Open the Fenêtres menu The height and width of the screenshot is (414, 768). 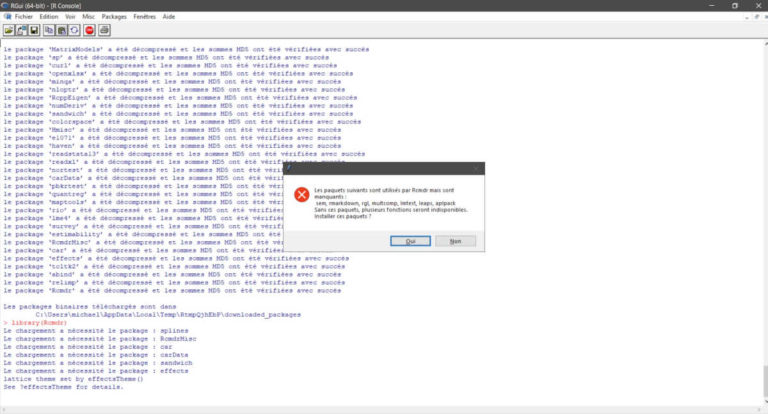pyautogui.click(x=145, y=17)
